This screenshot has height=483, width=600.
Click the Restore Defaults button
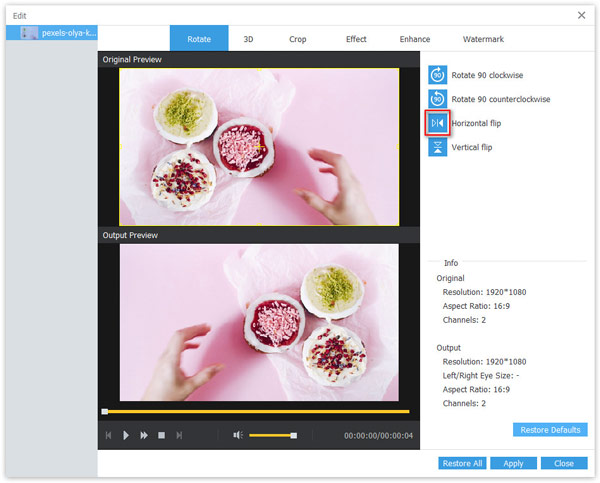point(550,430)
